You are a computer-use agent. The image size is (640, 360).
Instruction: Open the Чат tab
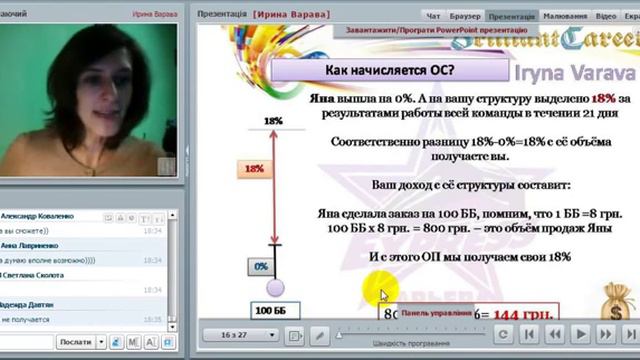pyautogui.click(x=433, y=16)
